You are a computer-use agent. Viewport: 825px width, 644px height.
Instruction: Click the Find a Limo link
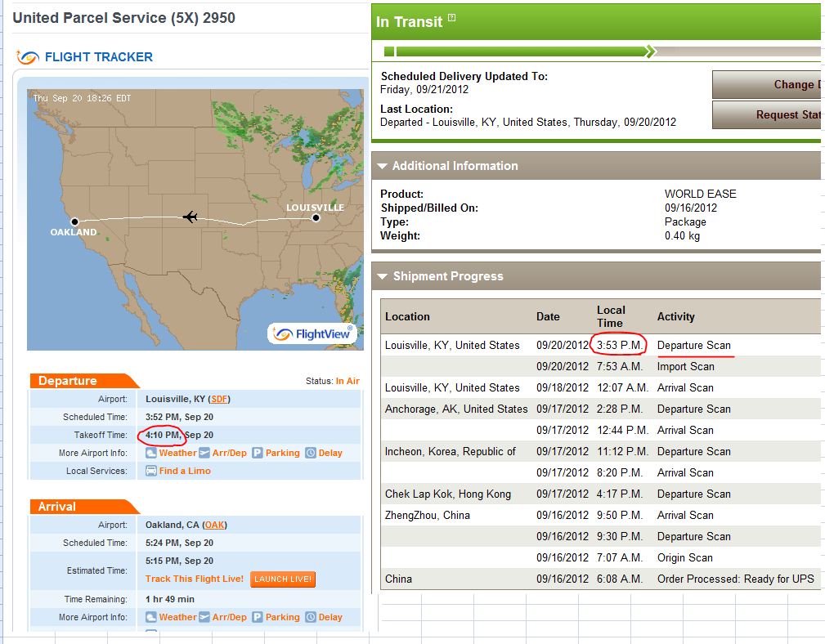(185, 471)
